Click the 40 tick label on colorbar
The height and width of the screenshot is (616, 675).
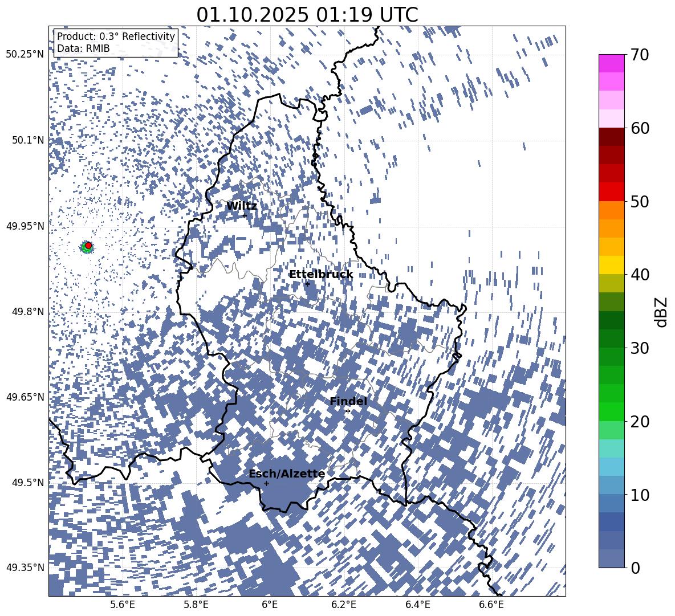coord(640,275)
